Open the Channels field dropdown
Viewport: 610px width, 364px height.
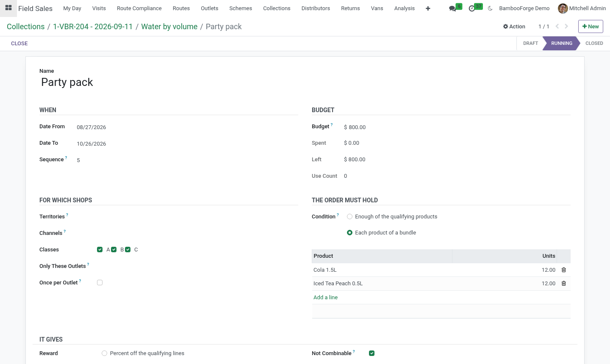pyautogui.click(x=197, y=233)
